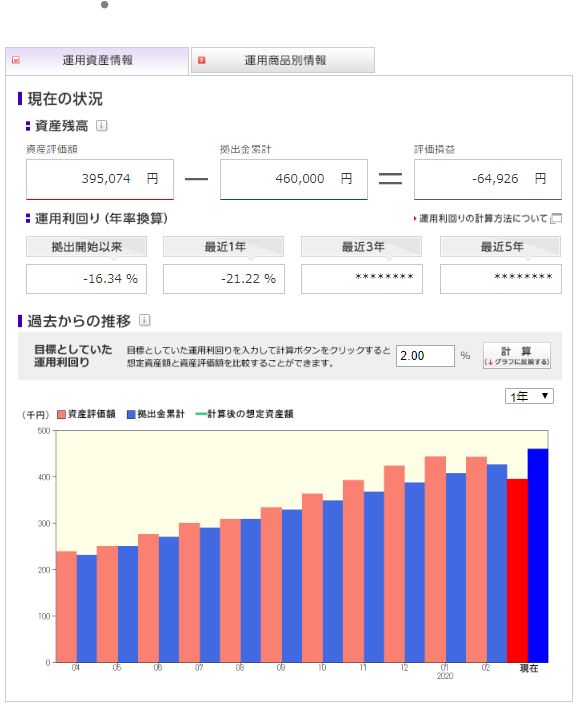Click the red check icon on 運用資産情報 tab
Screen dimensions: 579x708
tap(16, 60)
